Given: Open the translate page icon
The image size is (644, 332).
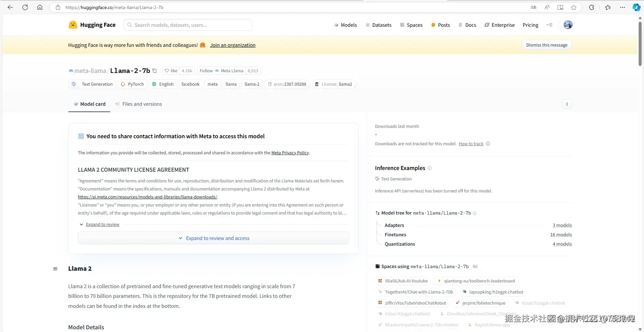Looking at the screenshot, I should (533, 7).
